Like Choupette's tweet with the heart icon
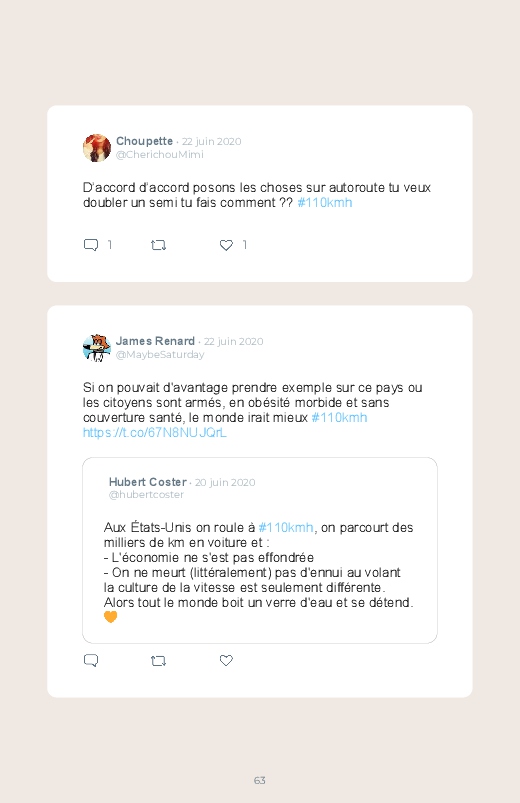 click(x=226, y=245)
